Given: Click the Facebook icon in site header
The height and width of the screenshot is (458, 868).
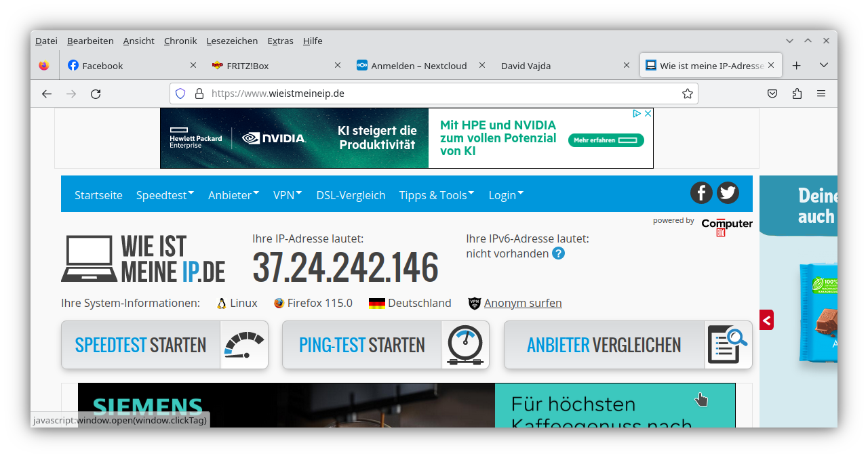Looking at the screenshot, I should (701, 193).
